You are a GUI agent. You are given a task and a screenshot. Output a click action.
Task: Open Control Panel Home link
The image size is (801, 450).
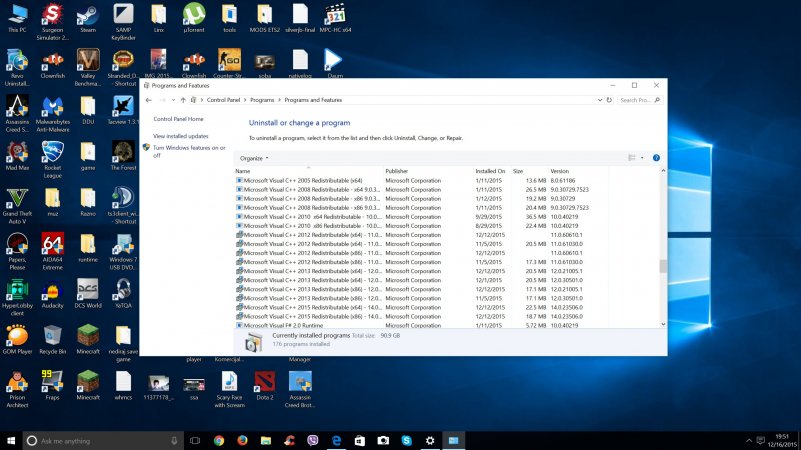tap(178, 119)
